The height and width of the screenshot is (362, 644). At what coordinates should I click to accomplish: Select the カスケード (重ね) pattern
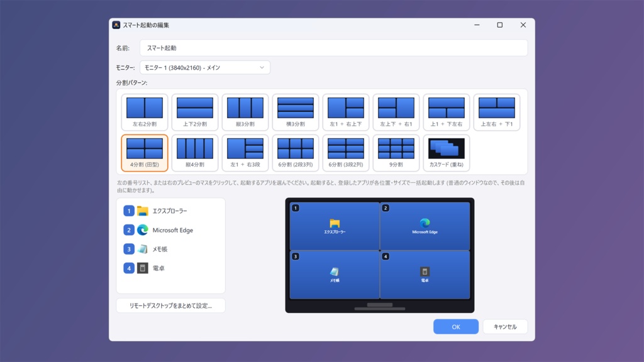point(447,153)
